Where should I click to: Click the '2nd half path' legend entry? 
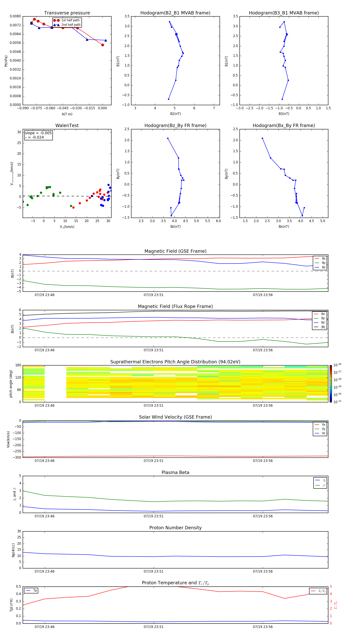pyautogui.click(x=67, y=25)
